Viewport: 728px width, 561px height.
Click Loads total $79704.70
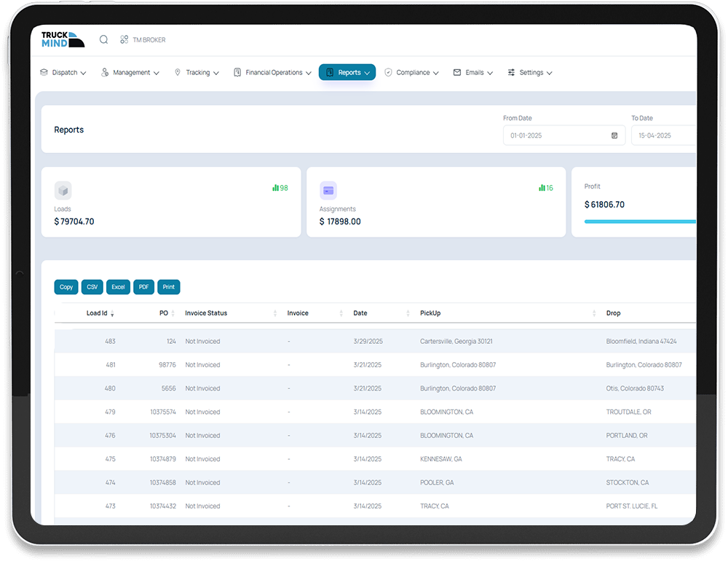pyautogui.click(x=74, y=221)
